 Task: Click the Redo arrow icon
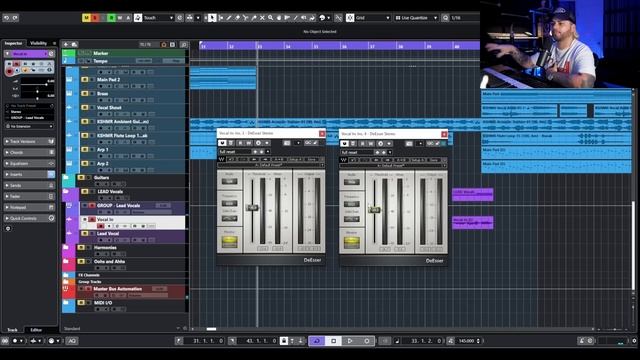15,18
